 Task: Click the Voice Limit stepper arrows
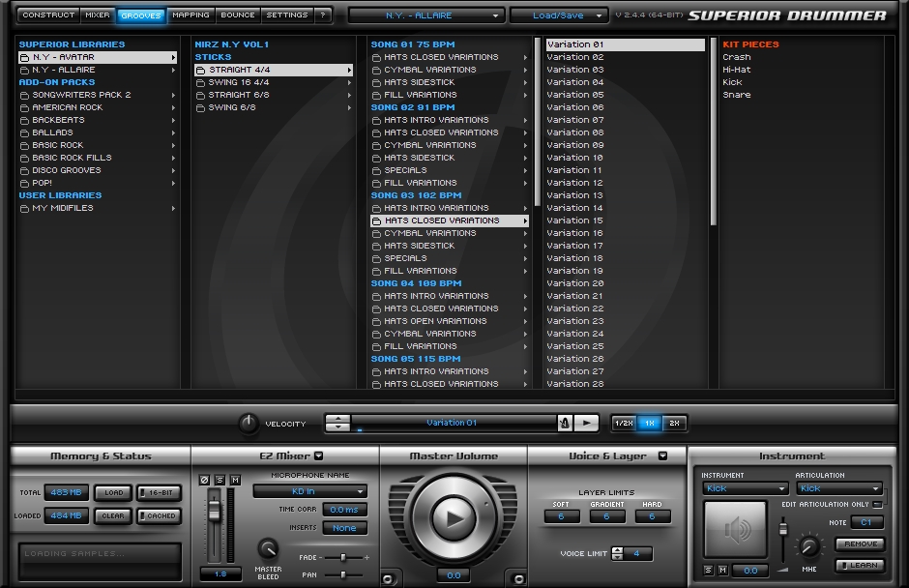coord(617,553)
